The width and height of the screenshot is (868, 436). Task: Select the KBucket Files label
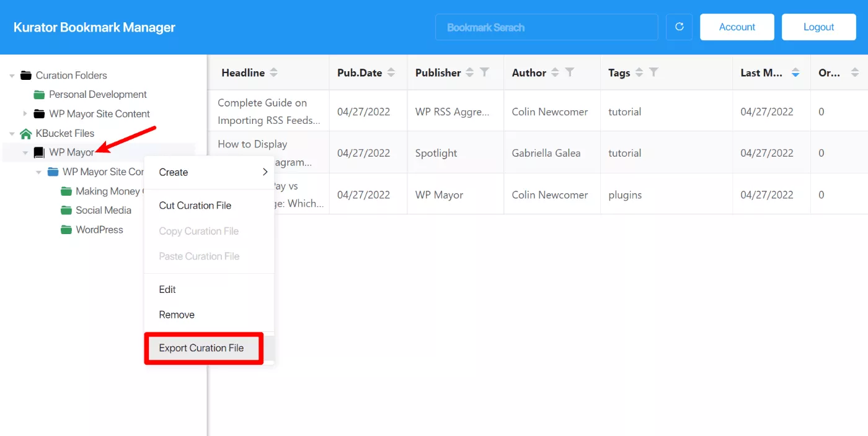[65, 133]
